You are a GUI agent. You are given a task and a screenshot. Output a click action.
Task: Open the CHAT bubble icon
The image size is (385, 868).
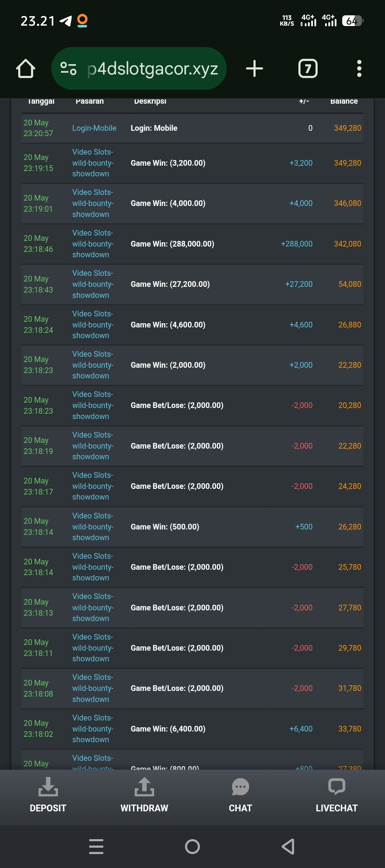[241, 787]
